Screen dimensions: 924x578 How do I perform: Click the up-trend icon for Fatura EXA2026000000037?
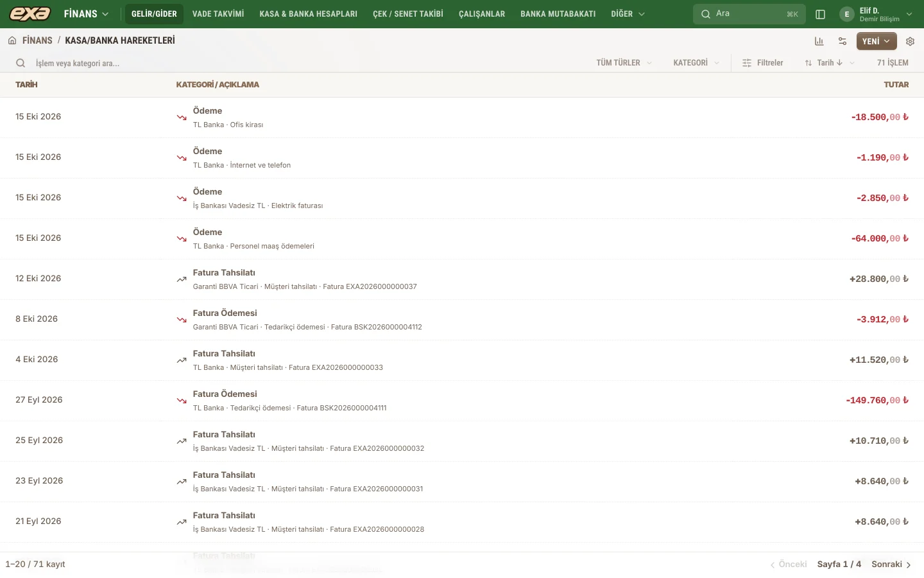(182, 279)
